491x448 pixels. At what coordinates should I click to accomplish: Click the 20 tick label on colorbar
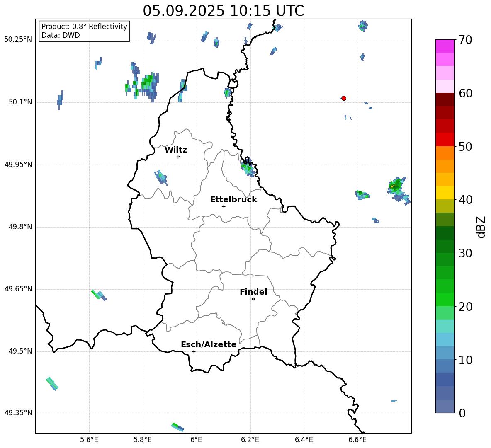(x=465, y=307)
